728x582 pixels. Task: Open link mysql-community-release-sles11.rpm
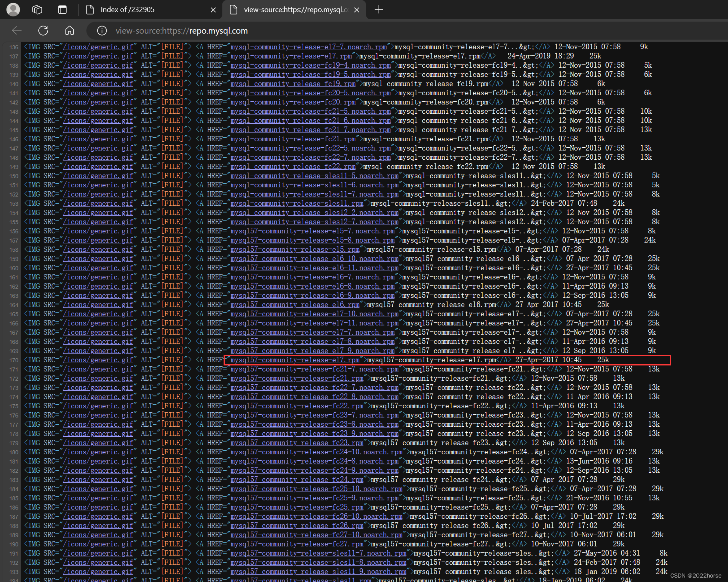297,203
